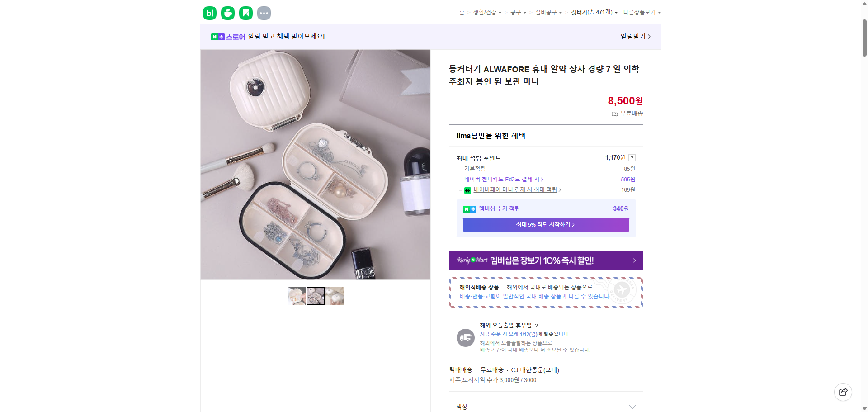Share product via Naver Cafe icon
Screen dimensions: 868x412
click(227, 13)
